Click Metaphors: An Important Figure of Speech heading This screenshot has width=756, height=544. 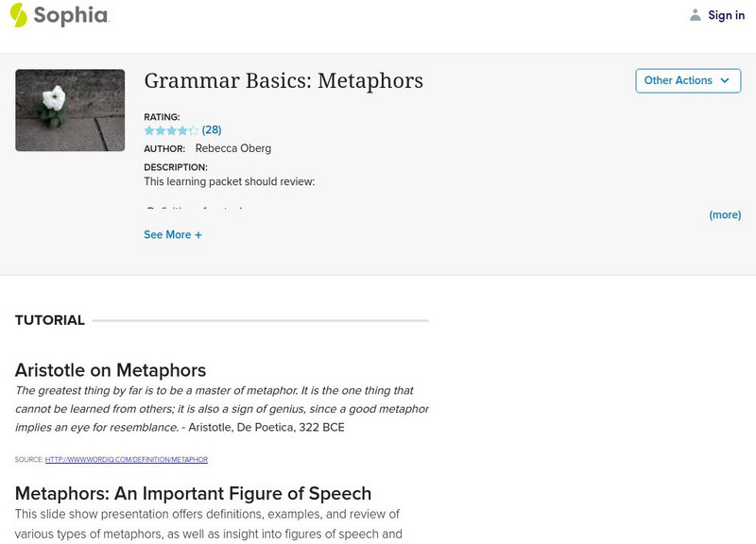click(x=193, y=493)
